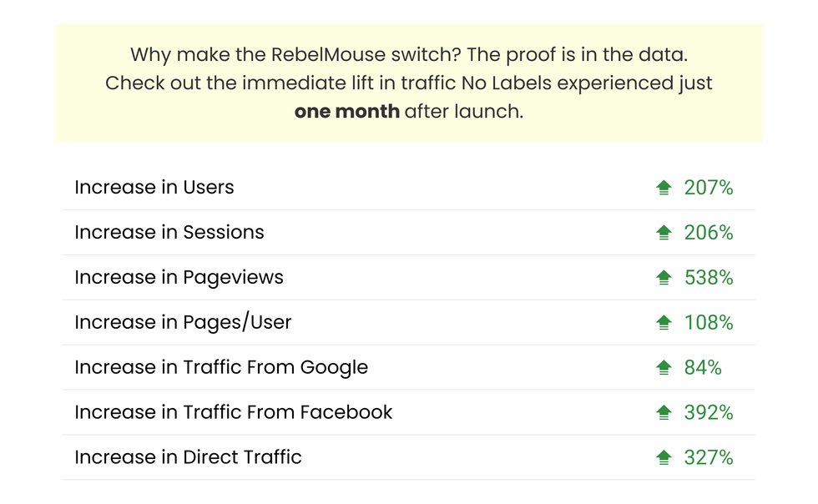Click the 207% users value
The height and width of the screenshot is (504, 818).
tap(708, 188)
